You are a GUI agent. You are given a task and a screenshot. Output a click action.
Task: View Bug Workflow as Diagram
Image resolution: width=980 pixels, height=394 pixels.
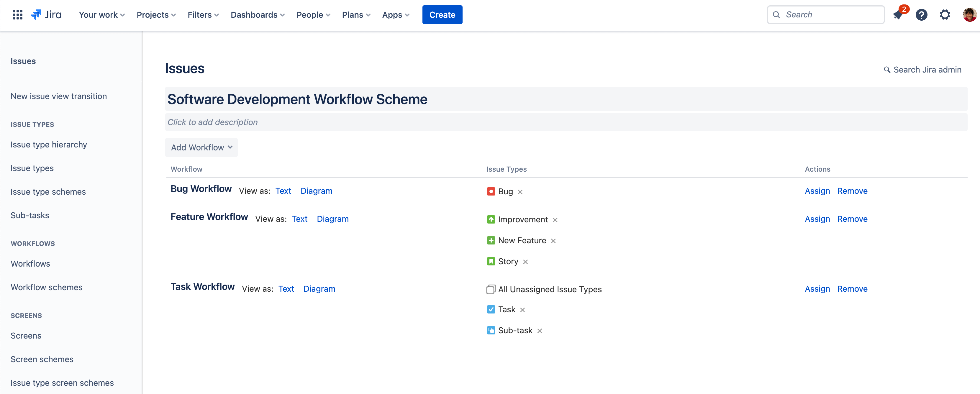click(316, 191)
